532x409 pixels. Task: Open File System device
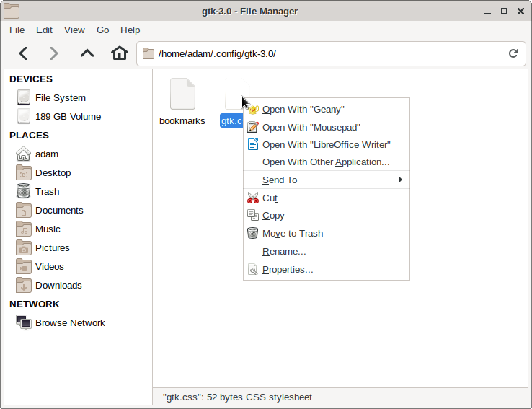[x=60, y=97]
